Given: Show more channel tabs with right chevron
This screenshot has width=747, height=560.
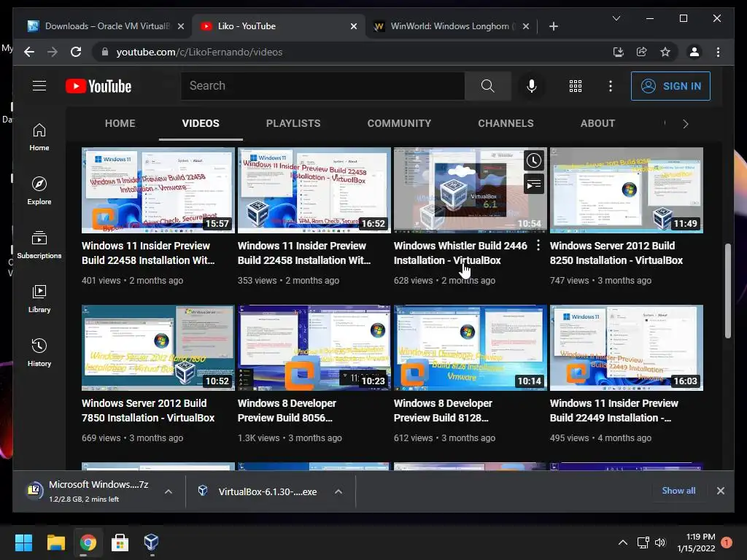Looking at the screenshot, I should 685,124.
